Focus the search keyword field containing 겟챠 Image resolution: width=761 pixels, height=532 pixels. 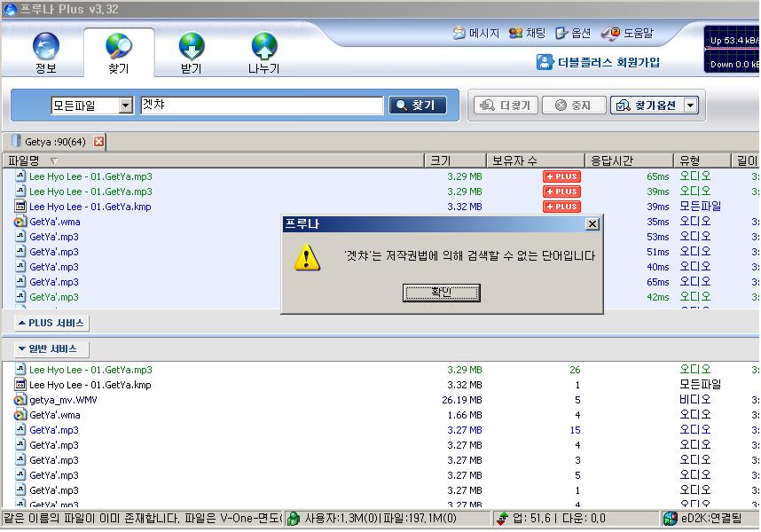pyautogui.click(x=262, y=106)
